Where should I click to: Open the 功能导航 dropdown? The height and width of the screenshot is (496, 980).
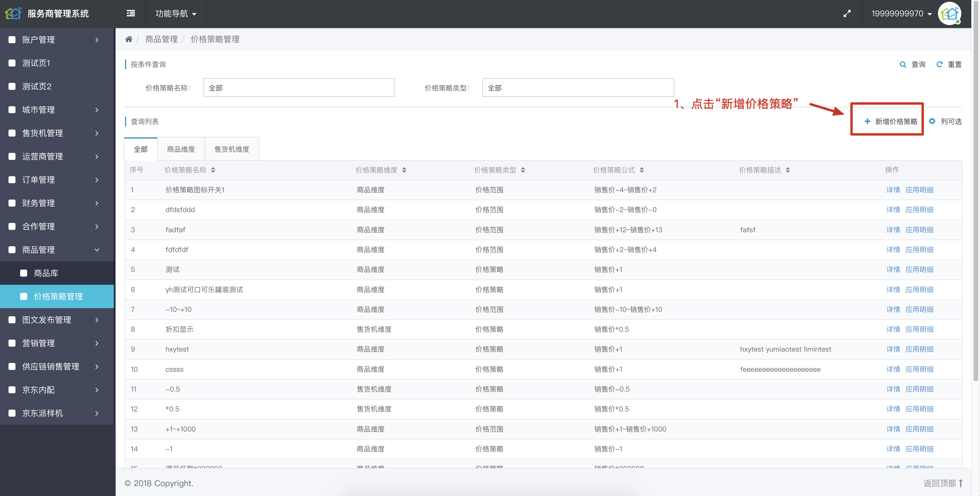176,14
